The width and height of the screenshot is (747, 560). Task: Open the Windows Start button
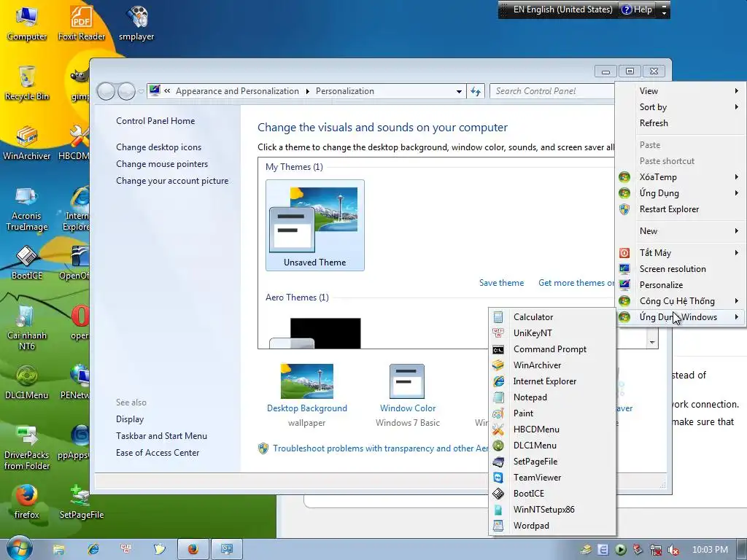coord(19,548)
